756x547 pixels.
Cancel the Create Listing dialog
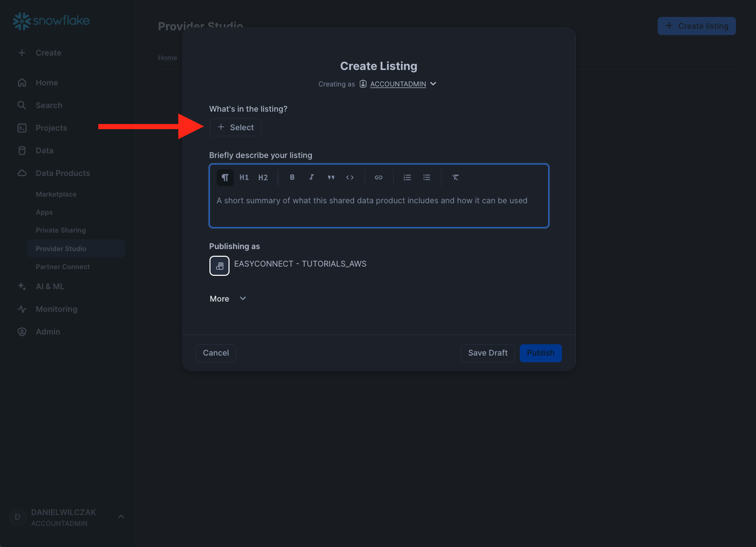216,353
